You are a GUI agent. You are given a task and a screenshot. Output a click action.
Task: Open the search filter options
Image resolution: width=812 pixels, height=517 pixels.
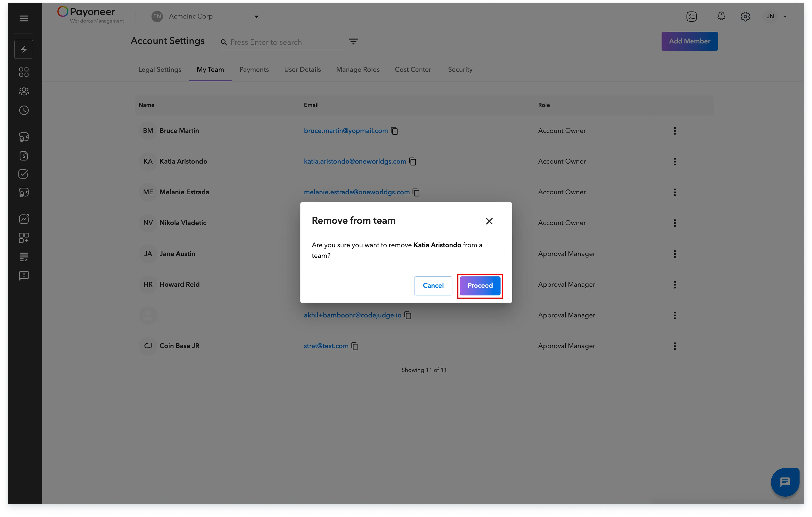click(x=353, y=41)
